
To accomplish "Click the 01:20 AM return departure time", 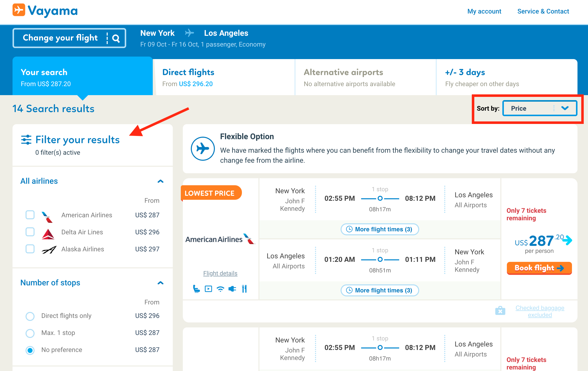I will (340, 260).
